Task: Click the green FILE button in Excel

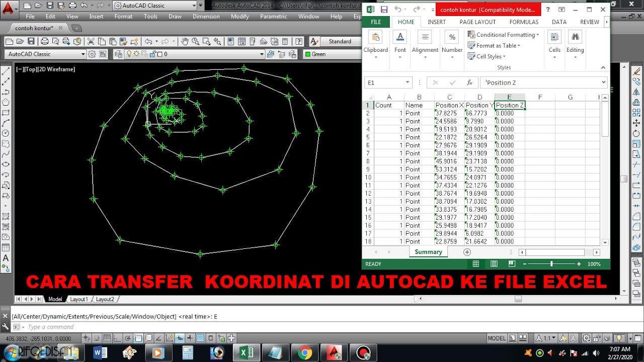Action: [376, 22]
